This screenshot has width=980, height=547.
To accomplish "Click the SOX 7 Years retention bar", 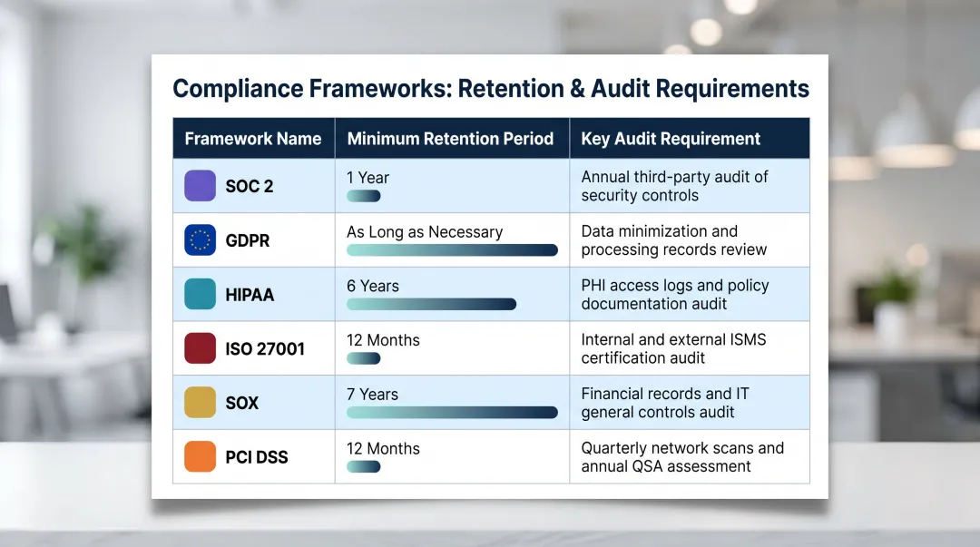I will [452, 413].
